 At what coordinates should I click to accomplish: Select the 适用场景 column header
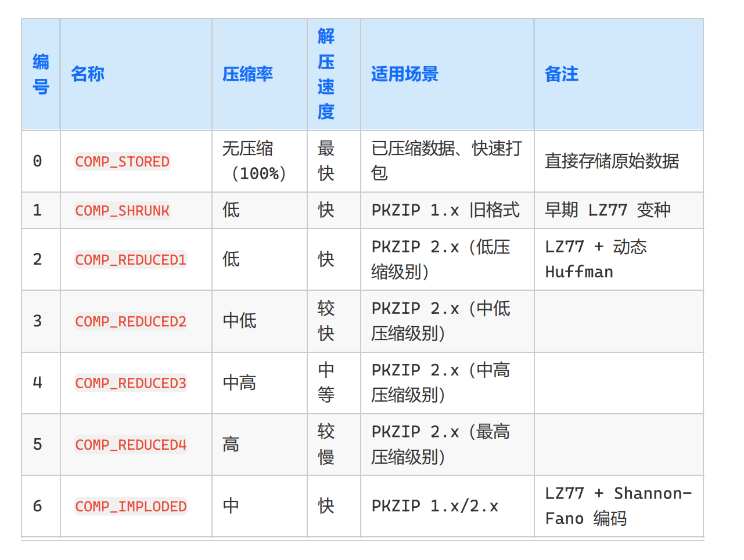click(405, 74)
